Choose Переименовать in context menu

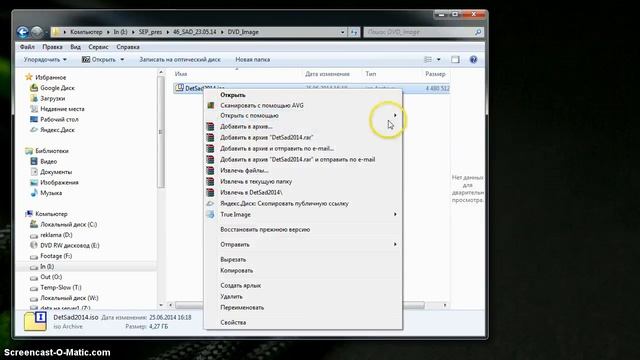click(303, 307)
